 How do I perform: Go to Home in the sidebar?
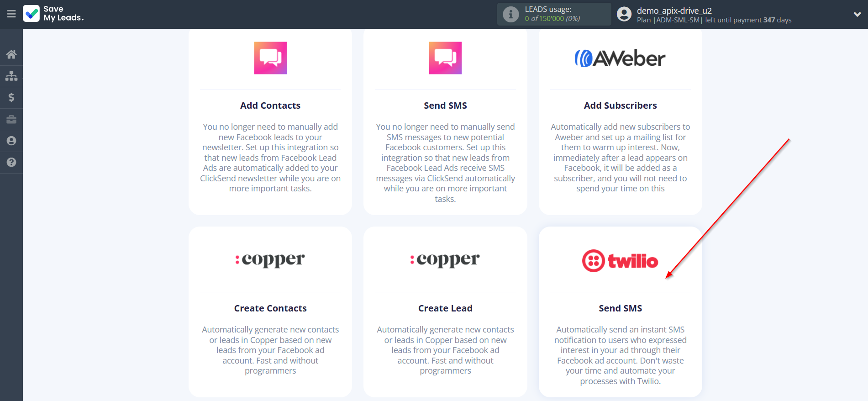point(11,55)
